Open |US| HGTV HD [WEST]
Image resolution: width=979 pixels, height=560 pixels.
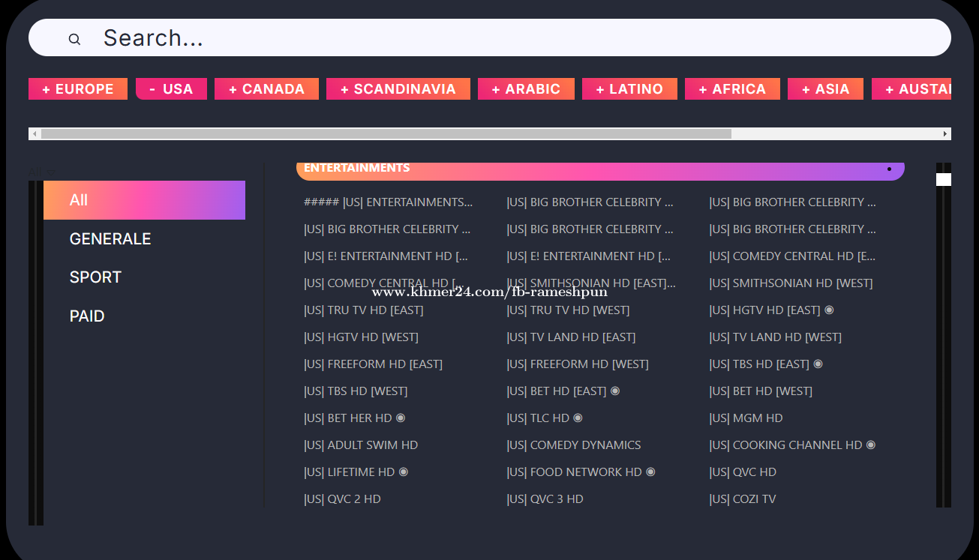pyautogui.click(x=361, y=337)
